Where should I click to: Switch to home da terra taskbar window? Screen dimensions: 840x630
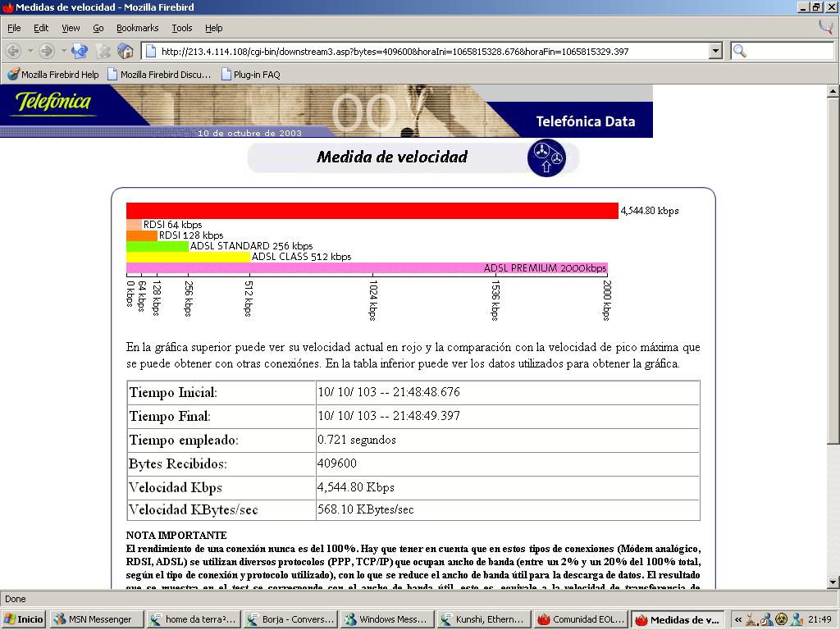(x=194, y=619)
